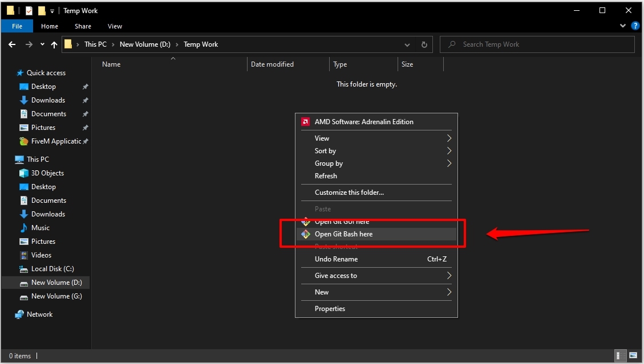Image resolution: width=644 pixels, height=364 pixels.
Task: Open the View ribbon tab
Action: [115, 26]
